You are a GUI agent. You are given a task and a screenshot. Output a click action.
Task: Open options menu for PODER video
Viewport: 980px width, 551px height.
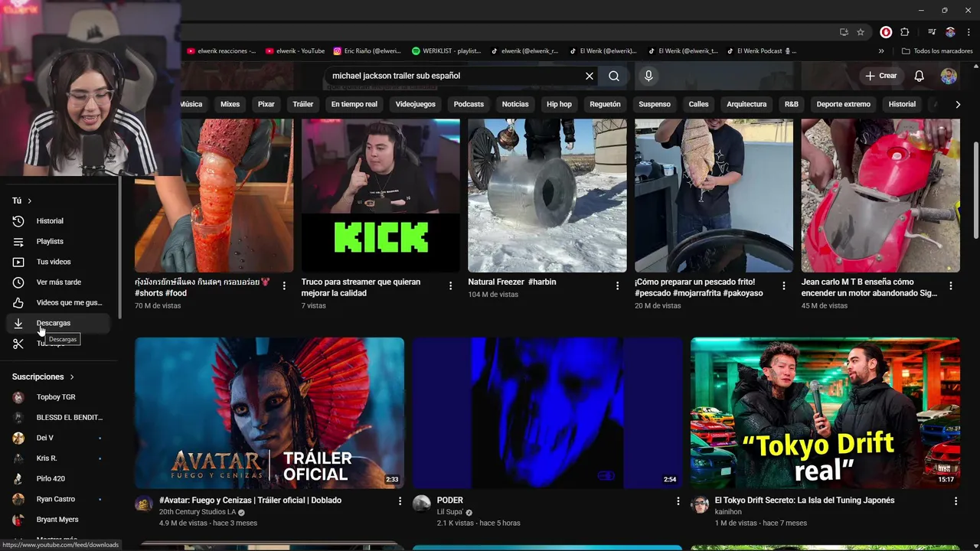[678, 500]
